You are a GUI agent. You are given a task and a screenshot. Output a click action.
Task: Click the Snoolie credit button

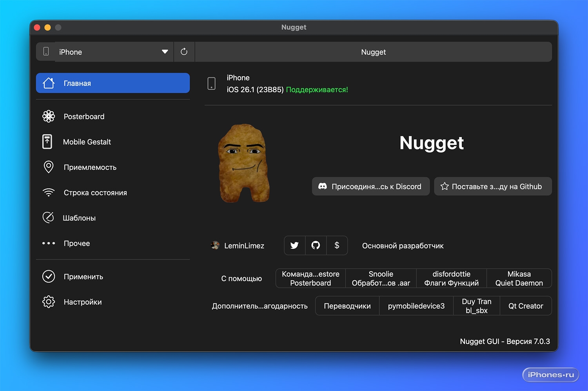click(x=381, y=279)
